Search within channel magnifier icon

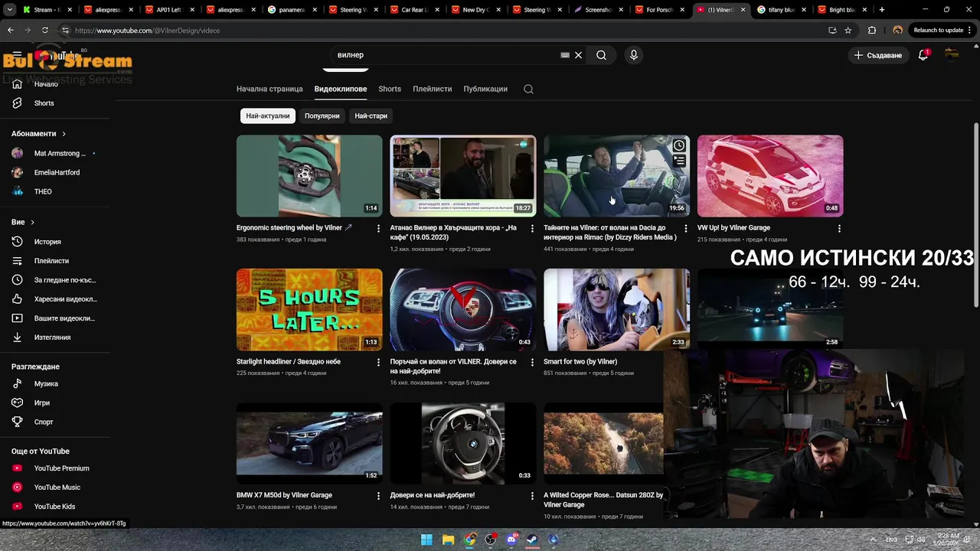tap(528, 89)
